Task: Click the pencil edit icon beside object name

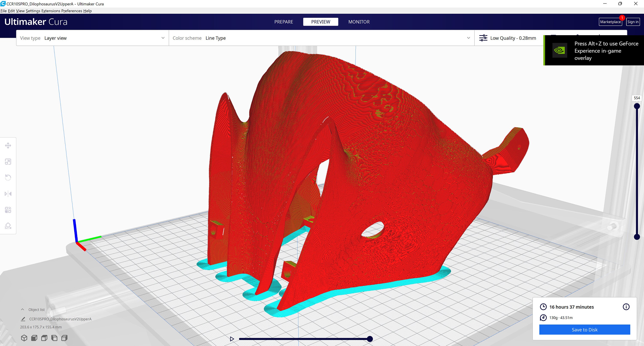Action: coord(23,319)
